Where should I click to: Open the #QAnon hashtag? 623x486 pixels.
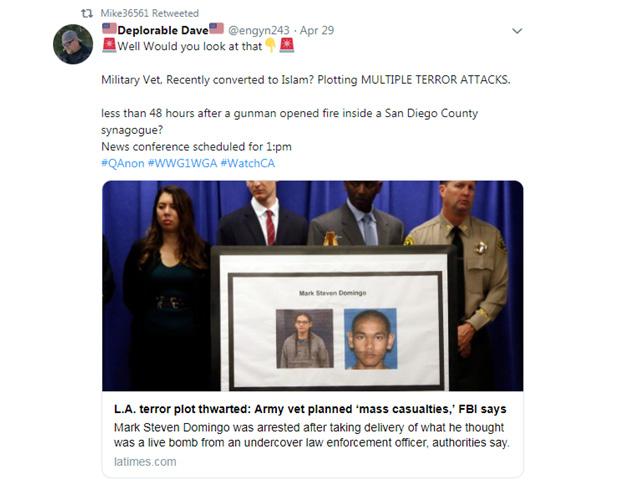click(123, 163)
